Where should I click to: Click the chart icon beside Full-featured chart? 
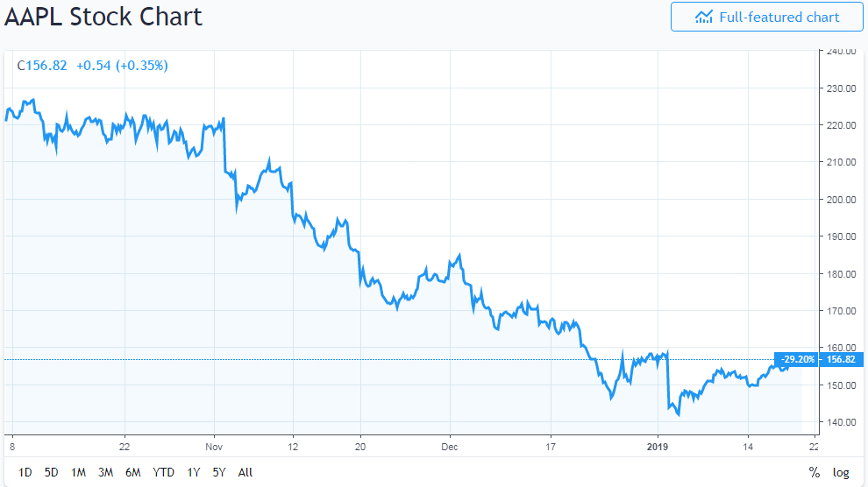tap(703, 17)
